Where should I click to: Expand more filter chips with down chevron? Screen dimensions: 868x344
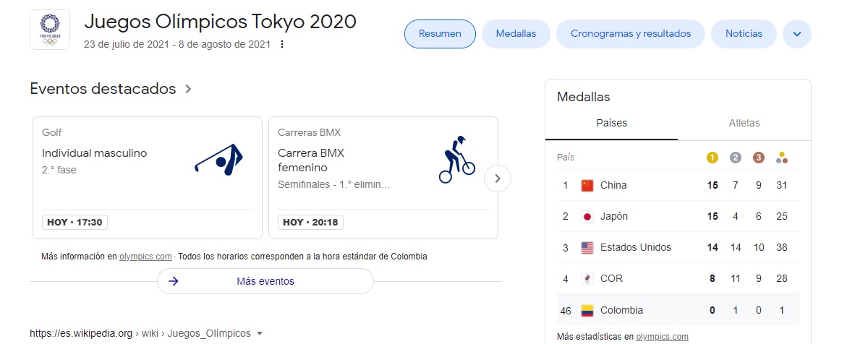tap(797, 34)
